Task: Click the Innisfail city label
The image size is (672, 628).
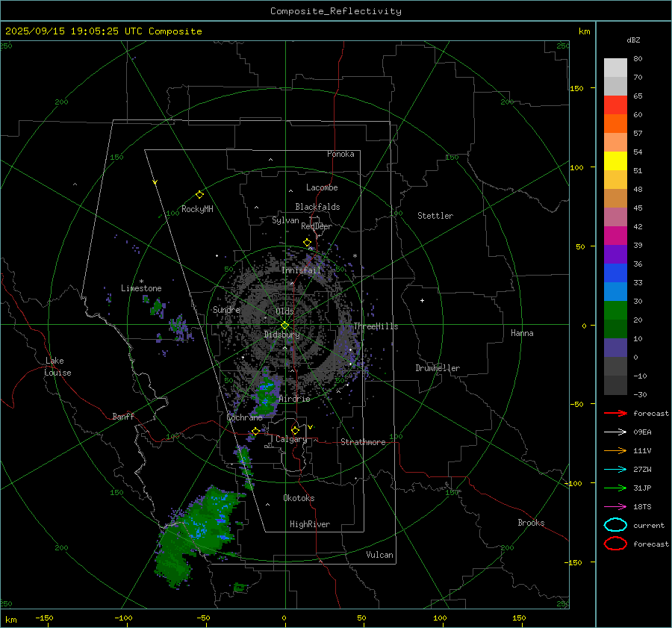Action: pyautogui.click(x=301, y=270)
